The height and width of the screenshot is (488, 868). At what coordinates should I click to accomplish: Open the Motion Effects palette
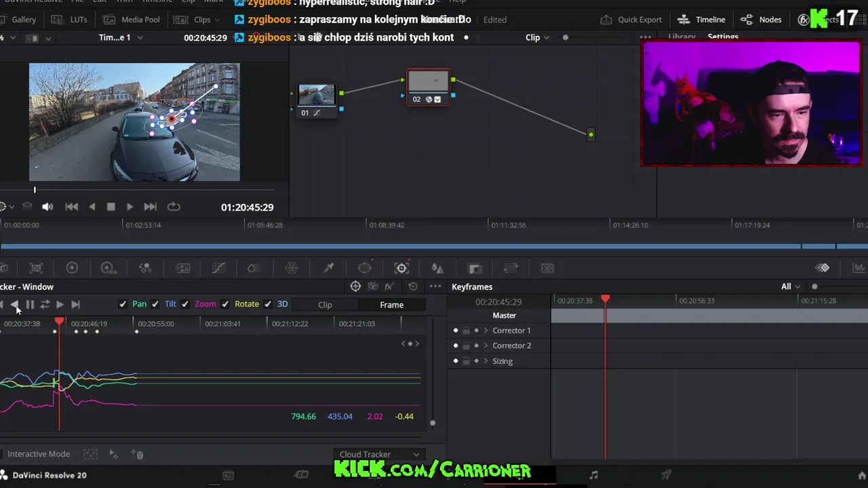click(182, 268)
